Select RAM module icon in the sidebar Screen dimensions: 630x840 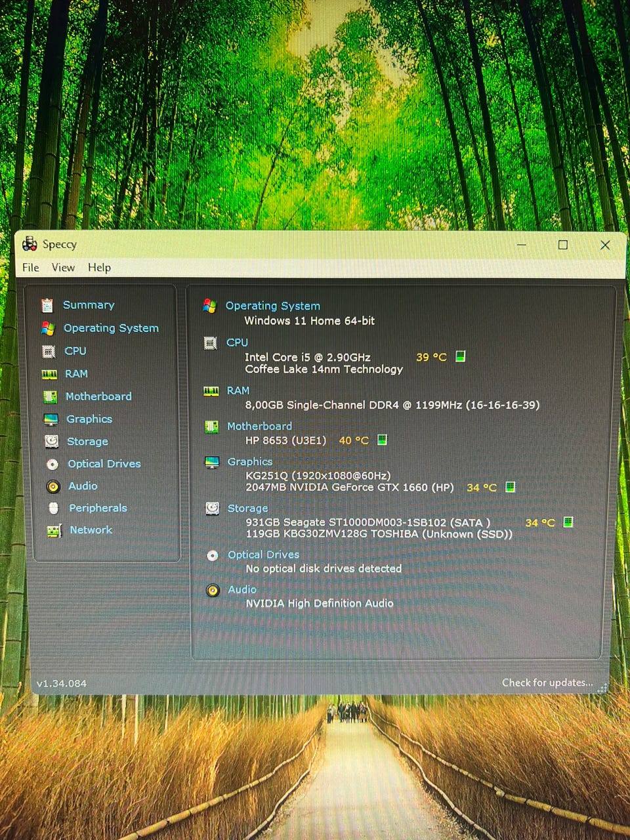[49, 374]
